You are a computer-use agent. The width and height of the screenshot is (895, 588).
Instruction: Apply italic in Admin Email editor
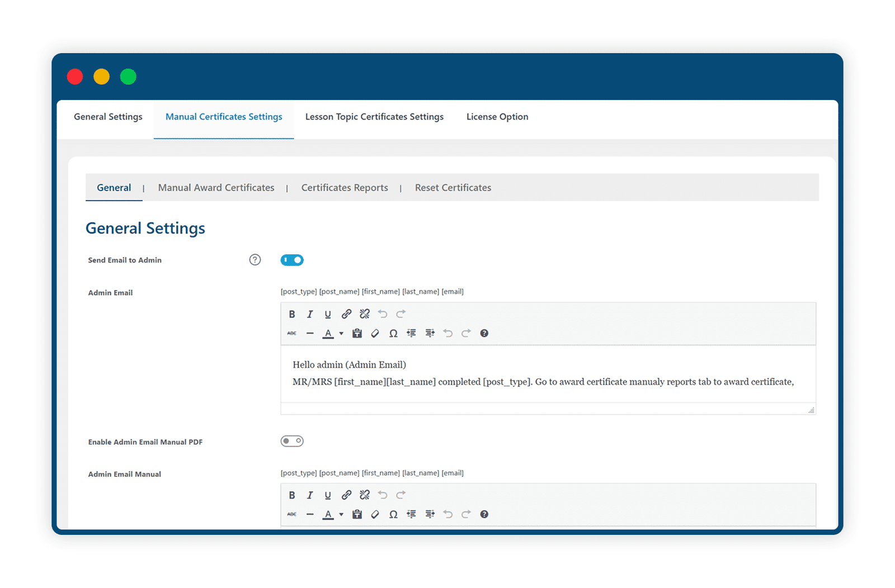pyautogui.click(x=309, y=314)
